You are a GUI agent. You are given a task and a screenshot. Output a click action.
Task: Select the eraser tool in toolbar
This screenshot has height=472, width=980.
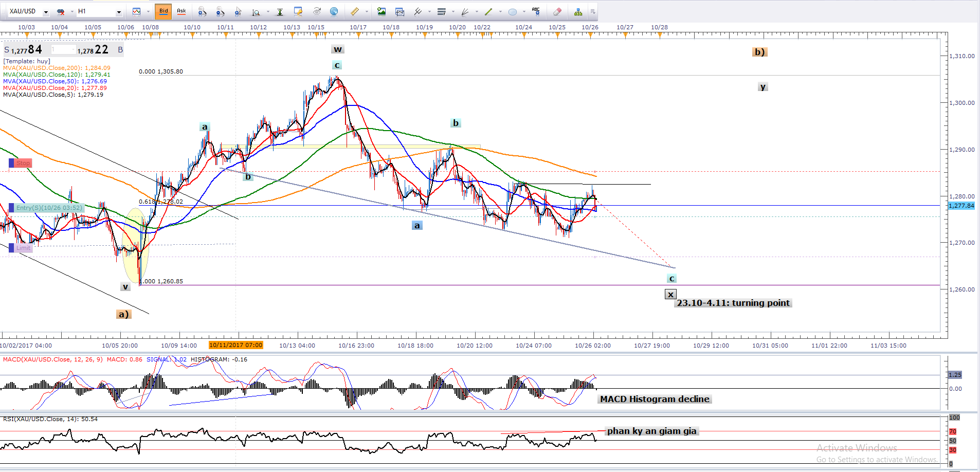pos(557,11)
